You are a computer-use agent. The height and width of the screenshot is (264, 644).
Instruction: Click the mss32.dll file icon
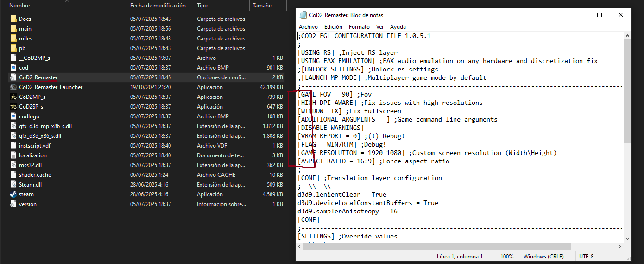tap(13, 165)
